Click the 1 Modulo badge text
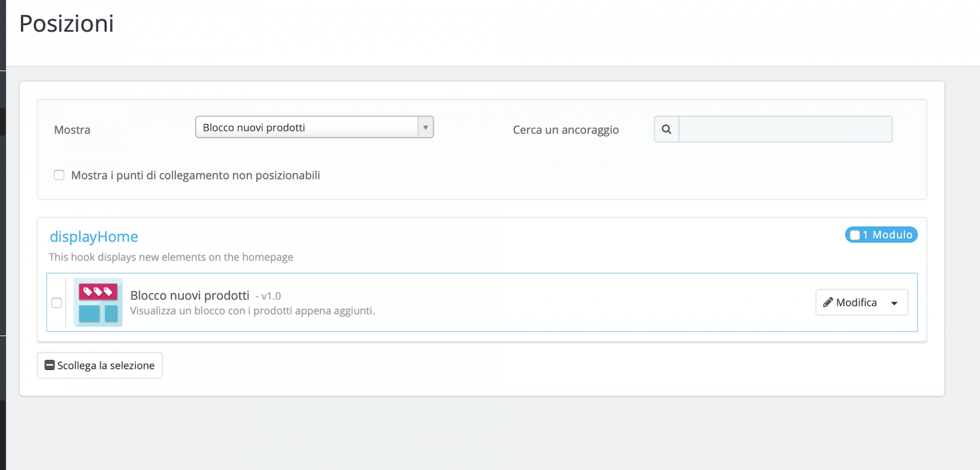Screen dimensions: 980x470 (887, 235)
